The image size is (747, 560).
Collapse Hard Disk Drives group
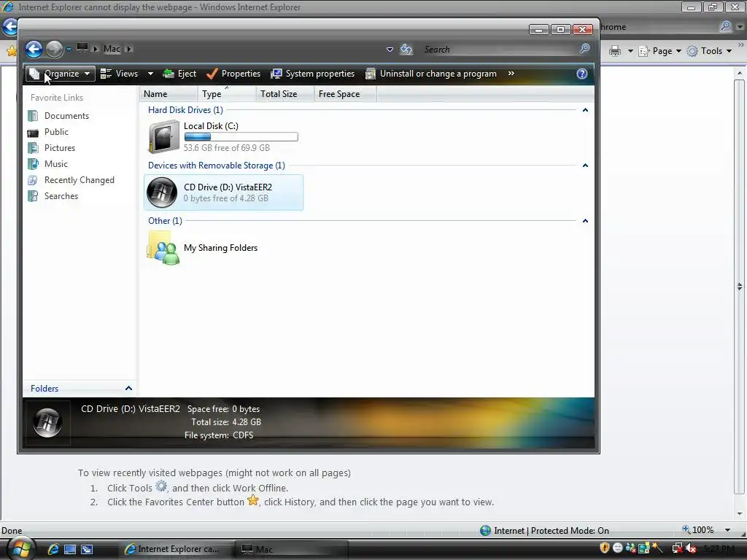coord(585,110)
